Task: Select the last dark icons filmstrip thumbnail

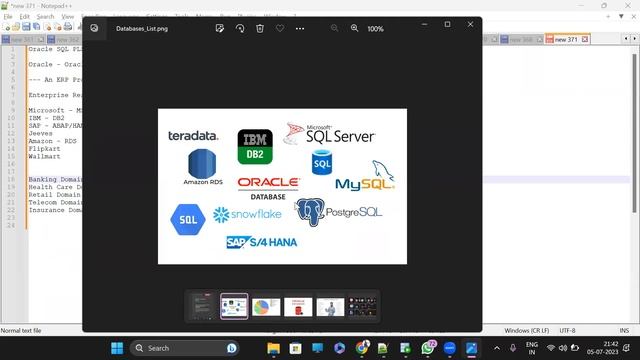Action: [362, 307]
